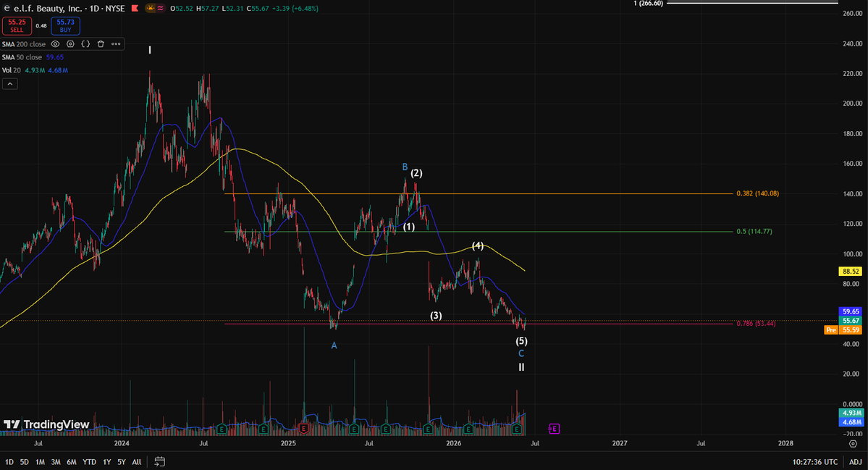Select the 0.5 (114.77) Fibonacci label
This screenshot has height=470, width=868.
[x=754, y=232]
